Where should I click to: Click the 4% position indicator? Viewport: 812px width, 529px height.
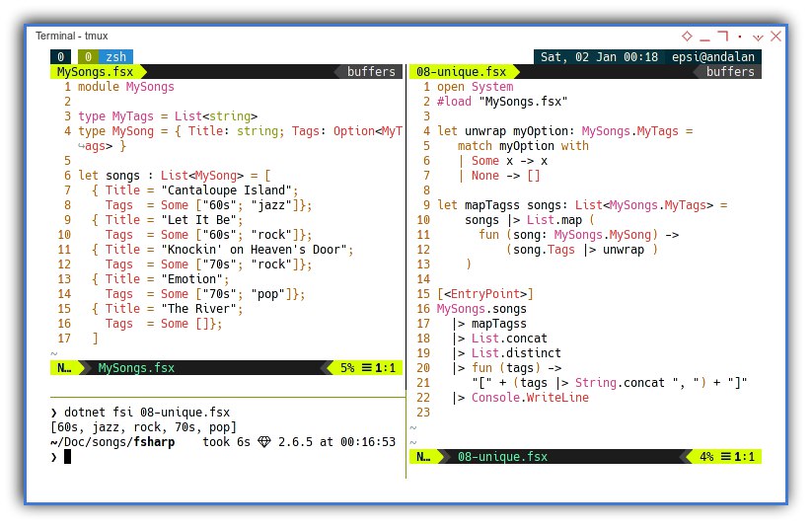[x=706, y=457]
